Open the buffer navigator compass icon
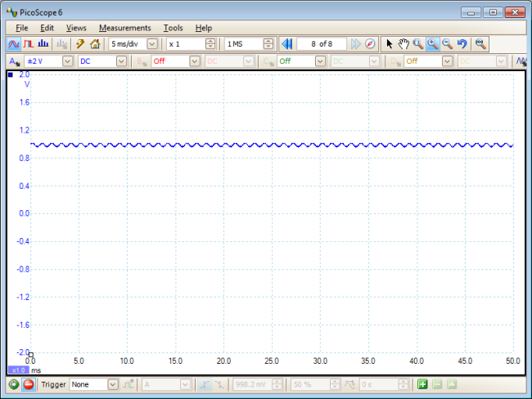This screenshot has width=532, height=399. [x=370, y=43]
